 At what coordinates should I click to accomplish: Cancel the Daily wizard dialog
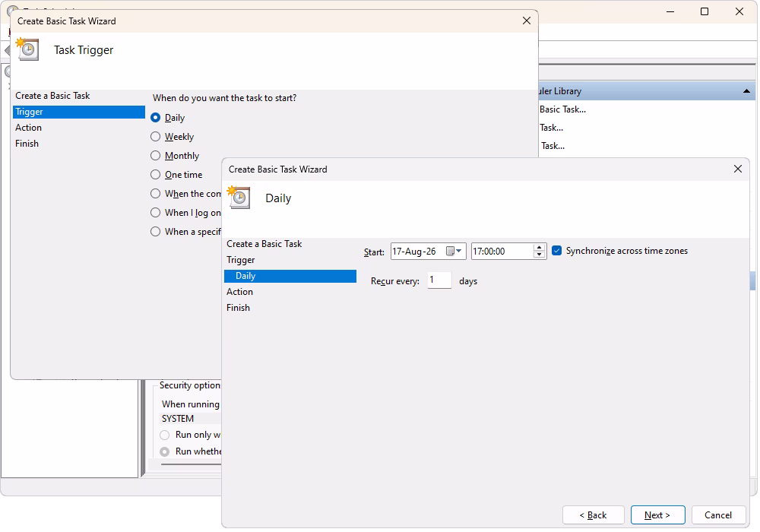click(718, 515)
